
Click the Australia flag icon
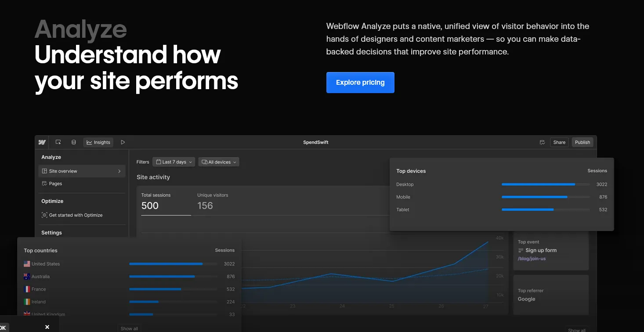27,277
